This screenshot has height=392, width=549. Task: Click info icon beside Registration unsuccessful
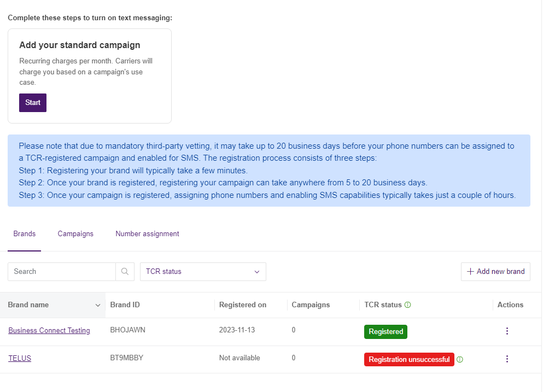pos(460,360)
